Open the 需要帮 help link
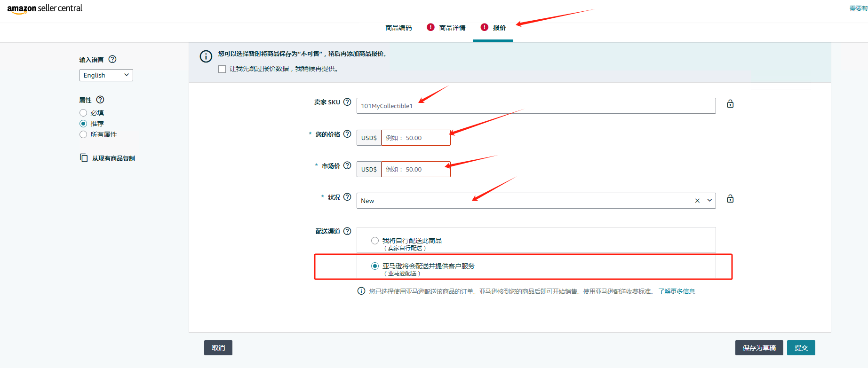Image resolution: width=868 pixels, height=368 pixels. click(859, 8)
